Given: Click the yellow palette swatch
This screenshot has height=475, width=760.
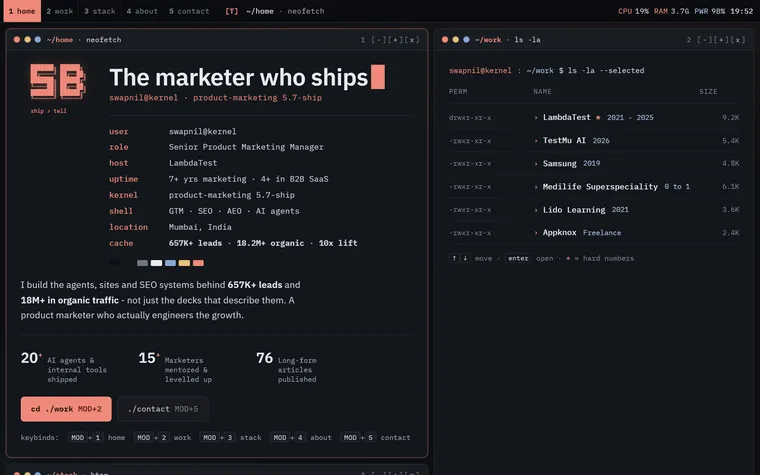Looking at the screenshot, I should [x=184, y=263].
